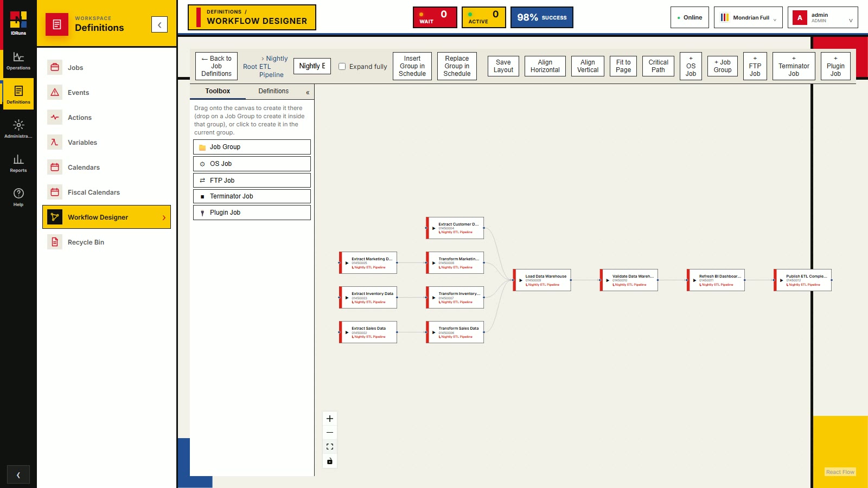Open Recycle Bin in the sidebar
868x488 pixels.
(x=106, y=242)
